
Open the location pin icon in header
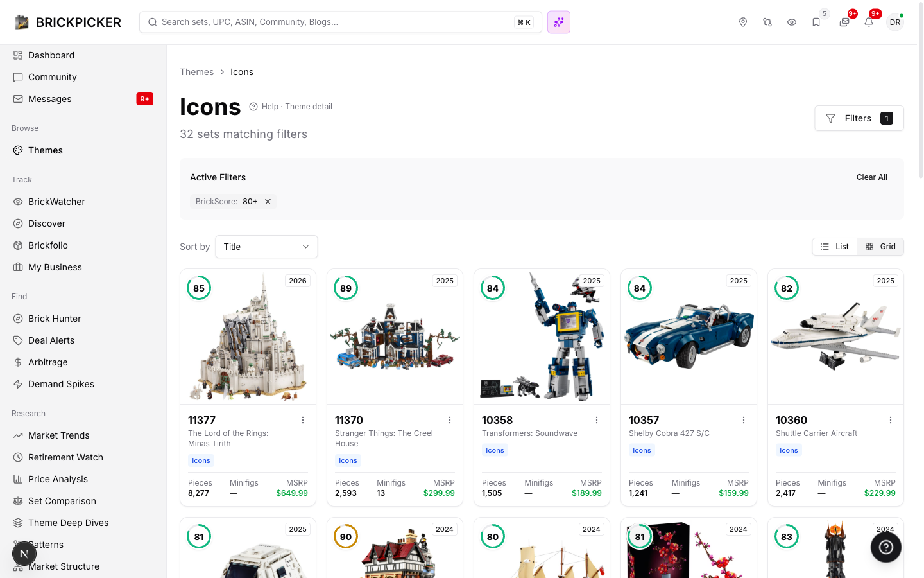tap(743, 22)
